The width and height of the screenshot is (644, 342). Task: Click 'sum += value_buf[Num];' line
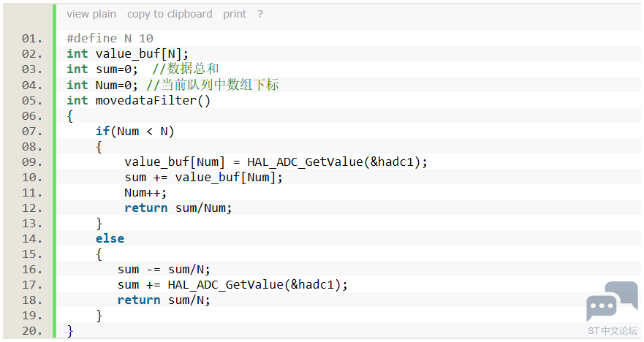point(203,178)
